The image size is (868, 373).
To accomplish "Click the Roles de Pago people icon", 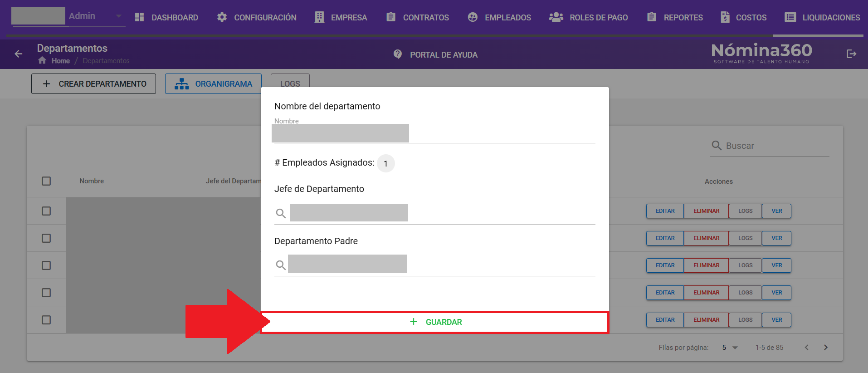I will (x=556, y=17).
